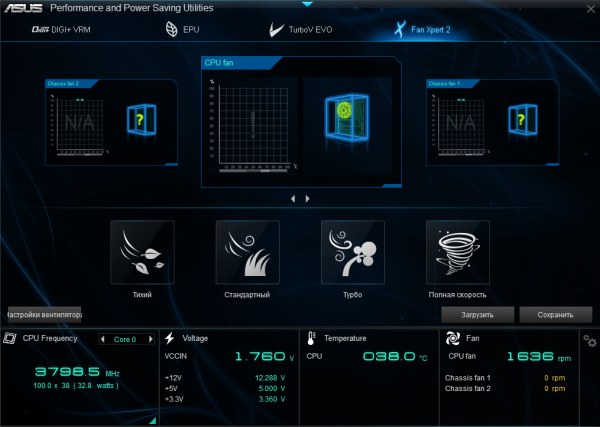Show previous fan with left arrow below CPU fan
The width and height of the screenshot is (600, 427).
(293, 199)
